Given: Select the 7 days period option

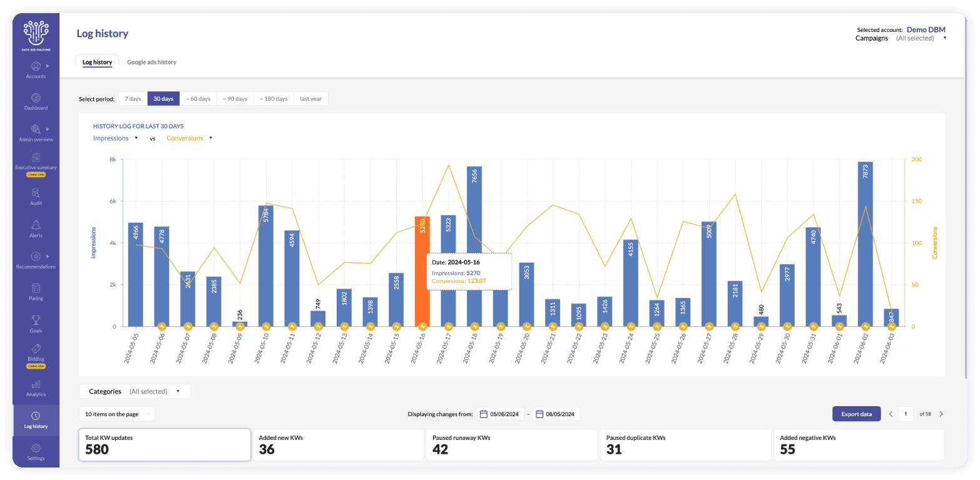Looking at the screenshot, I should tap(133, 99).
